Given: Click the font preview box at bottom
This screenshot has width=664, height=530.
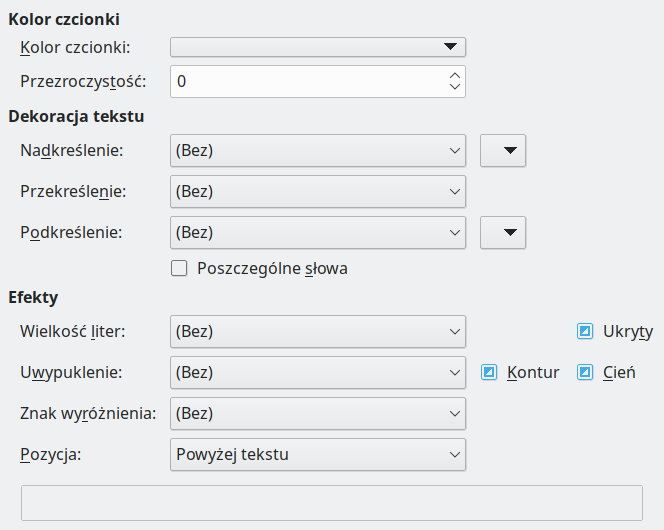Looking at the screenshot, I should pos(331,503).
